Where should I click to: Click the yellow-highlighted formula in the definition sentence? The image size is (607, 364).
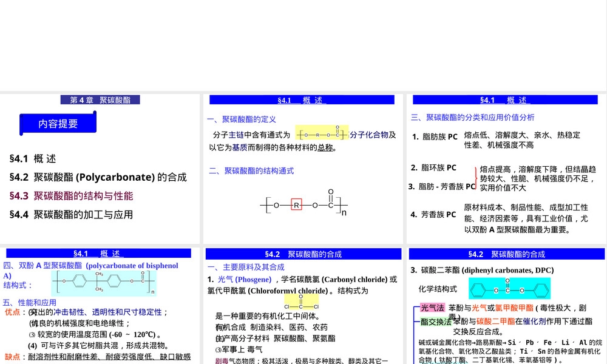322,133
